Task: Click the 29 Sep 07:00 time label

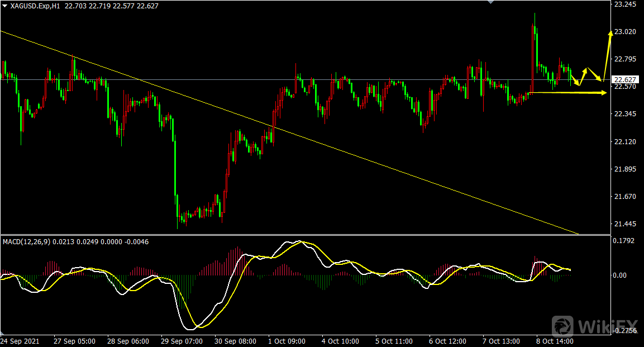Action: (181, 340)
